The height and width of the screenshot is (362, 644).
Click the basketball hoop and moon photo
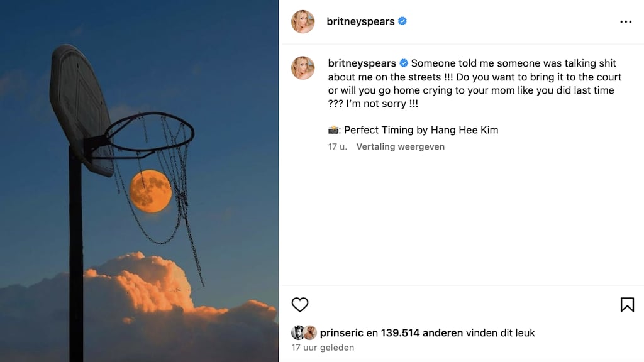(x=139, y=181)
